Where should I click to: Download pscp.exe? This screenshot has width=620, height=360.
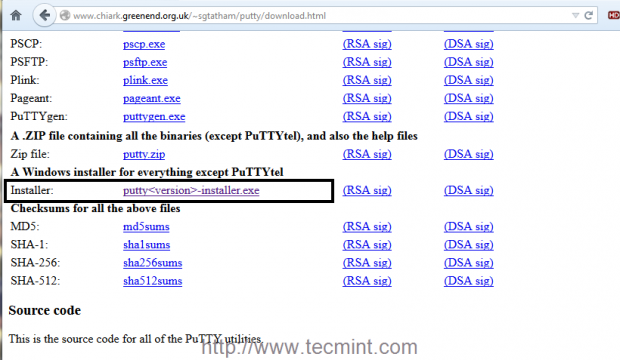point(144,44)
